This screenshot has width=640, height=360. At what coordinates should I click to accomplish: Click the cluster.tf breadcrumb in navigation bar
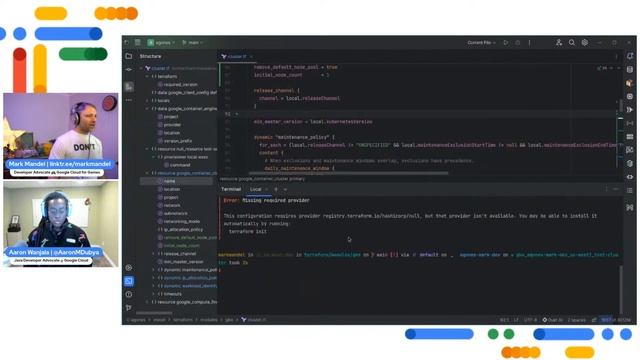254,320
